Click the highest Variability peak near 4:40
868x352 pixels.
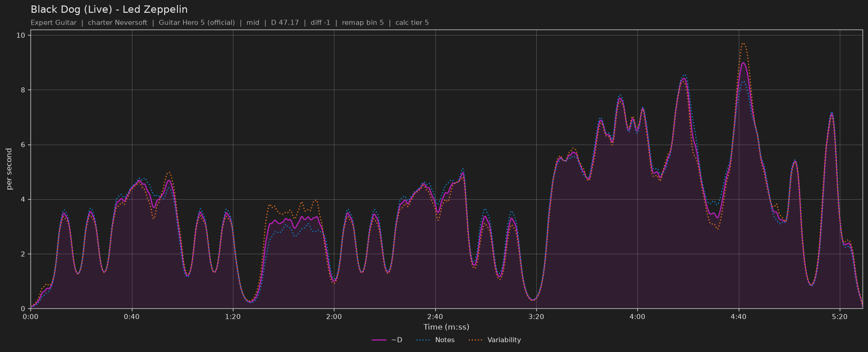[743, 44]
